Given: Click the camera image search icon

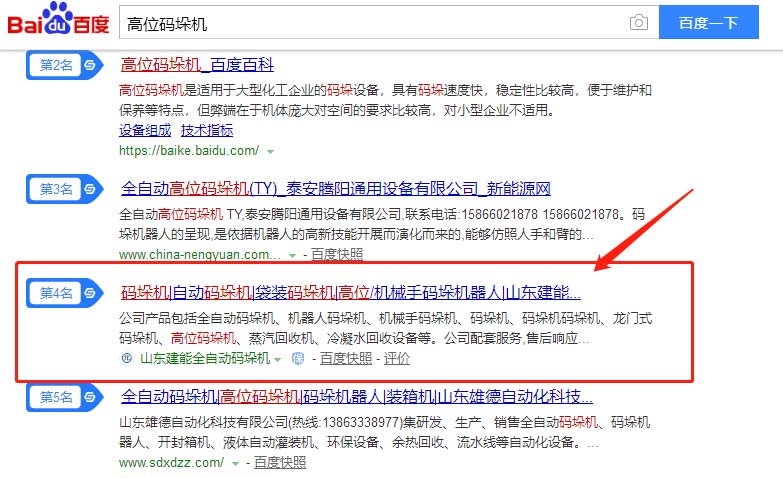Looking at the screenshot, I should click(638, 22).
